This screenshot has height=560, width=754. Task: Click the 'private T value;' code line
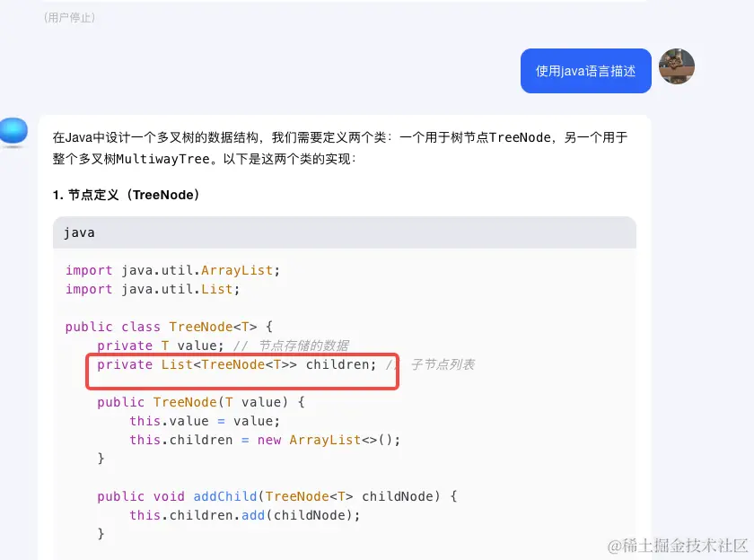(161, 346)
